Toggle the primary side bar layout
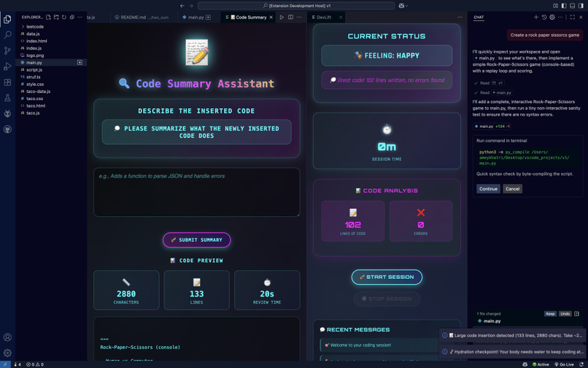 coord(564,6)
